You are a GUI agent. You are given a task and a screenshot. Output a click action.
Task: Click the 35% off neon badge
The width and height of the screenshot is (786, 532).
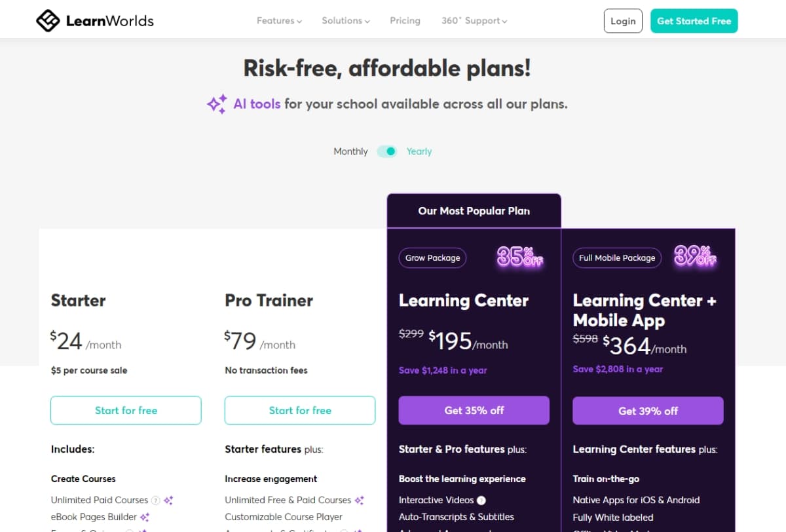coord(519,256)
